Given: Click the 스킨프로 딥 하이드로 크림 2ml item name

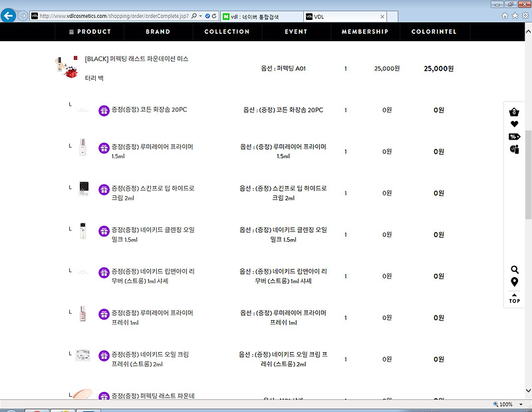Looking at the screenshot, I should click(x=153, y=193).
